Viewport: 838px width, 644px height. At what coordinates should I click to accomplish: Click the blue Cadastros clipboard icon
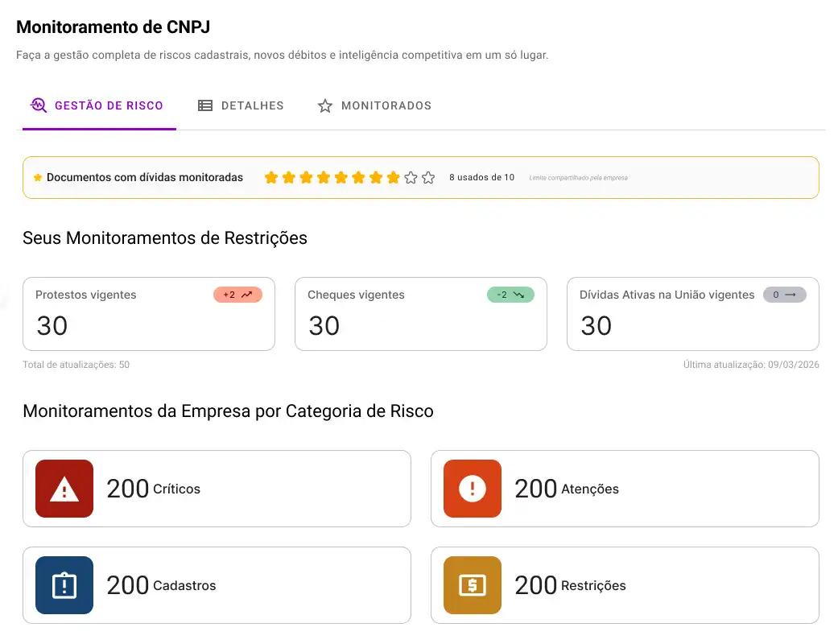(x=63, y=585)
